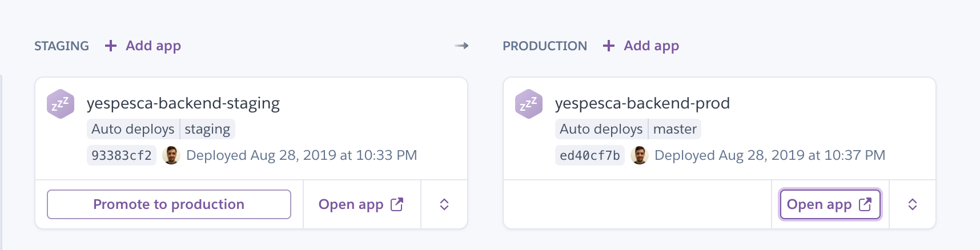The image size is (980, 250).
Task: Click the plus icon next to PRODUCTION
Action: pyautogui.click(x=609, y=46)
